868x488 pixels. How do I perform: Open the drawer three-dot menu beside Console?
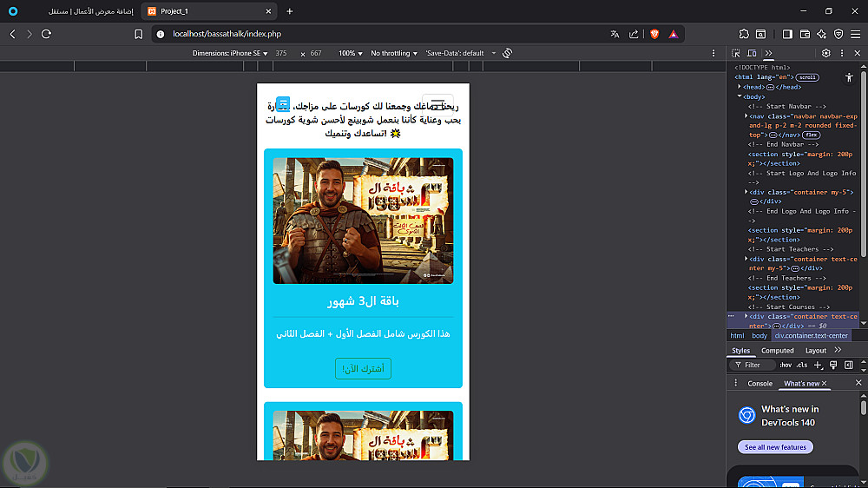click(x=736, y=383)
